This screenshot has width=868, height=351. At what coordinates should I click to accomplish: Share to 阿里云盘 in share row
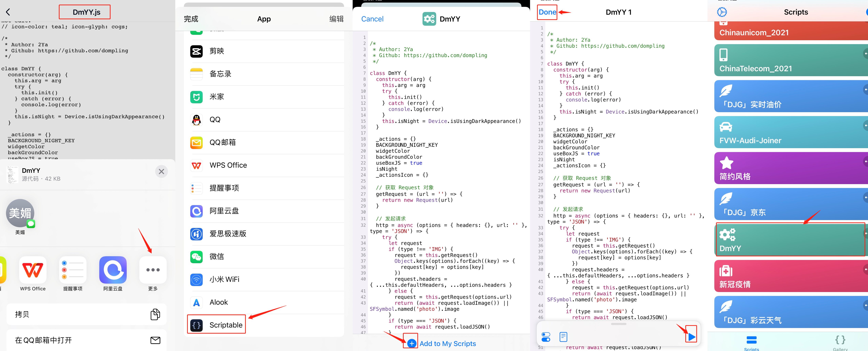pyautogui.click(x=113, y=274)
